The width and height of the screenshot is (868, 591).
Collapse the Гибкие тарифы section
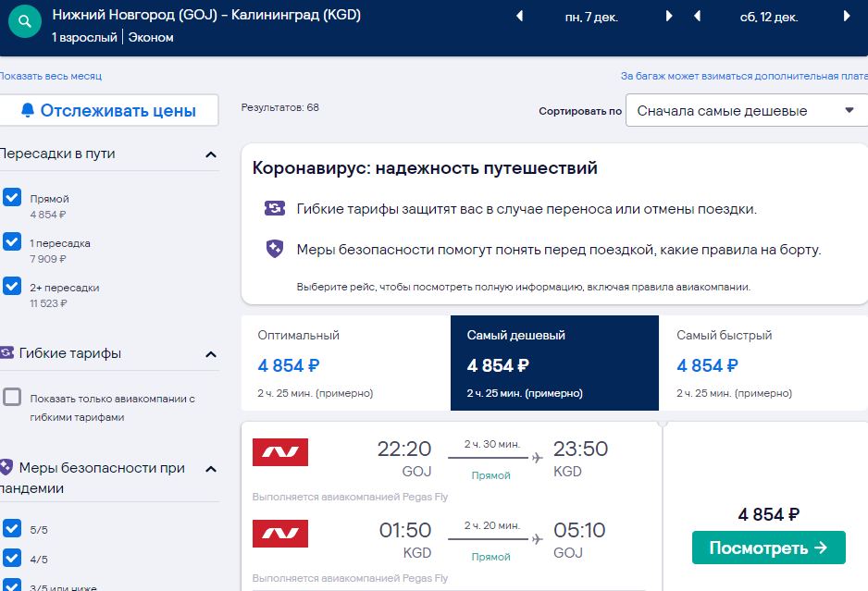coord(211,354)
